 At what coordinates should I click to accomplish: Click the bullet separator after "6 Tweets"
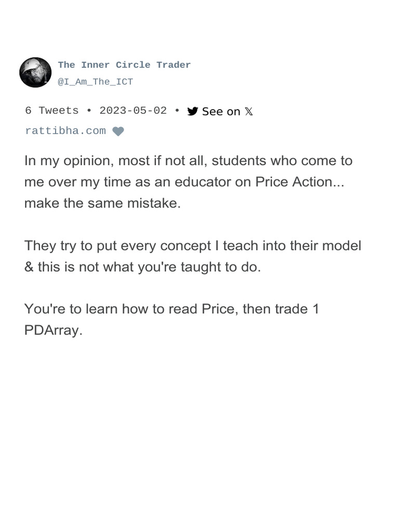[89, 111]
